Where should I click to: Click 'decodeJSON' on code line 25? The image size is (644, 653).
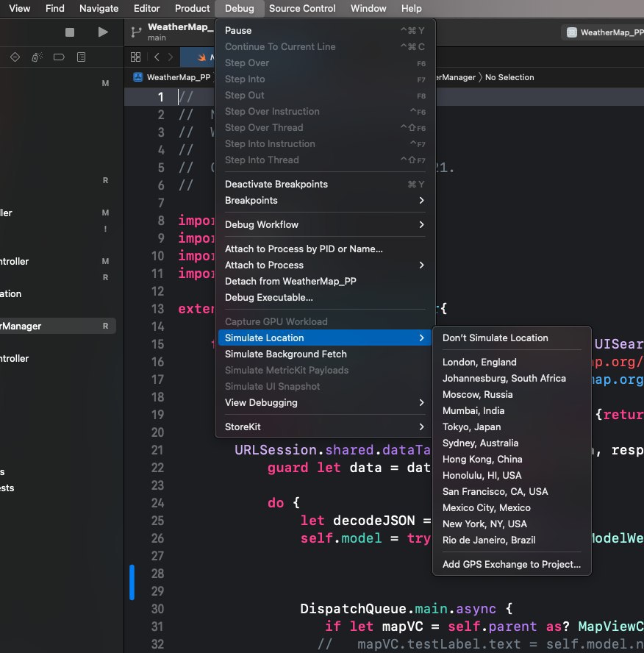tap(373, 521)
